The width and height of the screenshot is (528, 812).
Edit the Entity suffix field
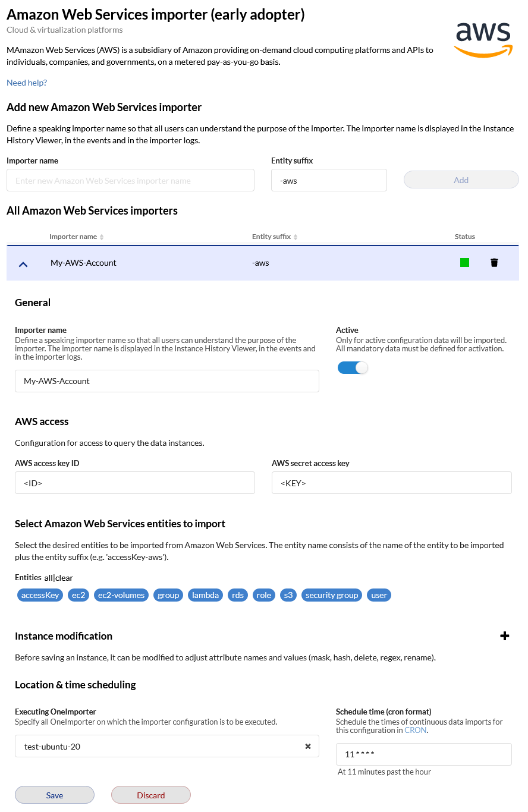tap(329, 181)
